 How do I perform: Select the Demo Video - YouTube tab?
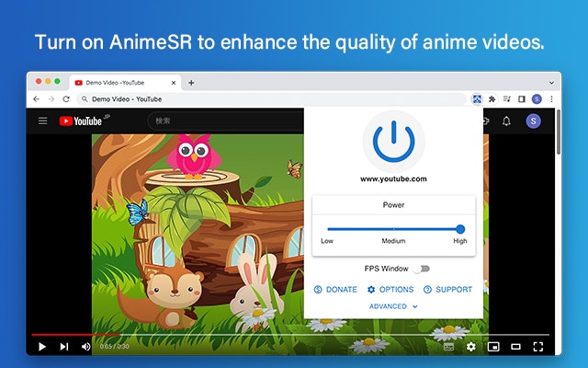point(125,83)
